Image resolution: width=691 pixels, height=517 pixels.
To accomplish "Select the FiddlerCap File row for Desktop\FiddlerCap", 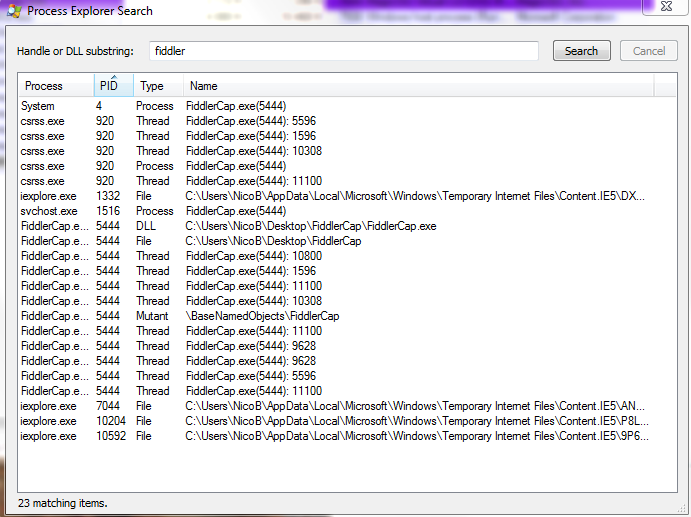I will point(347,241).
